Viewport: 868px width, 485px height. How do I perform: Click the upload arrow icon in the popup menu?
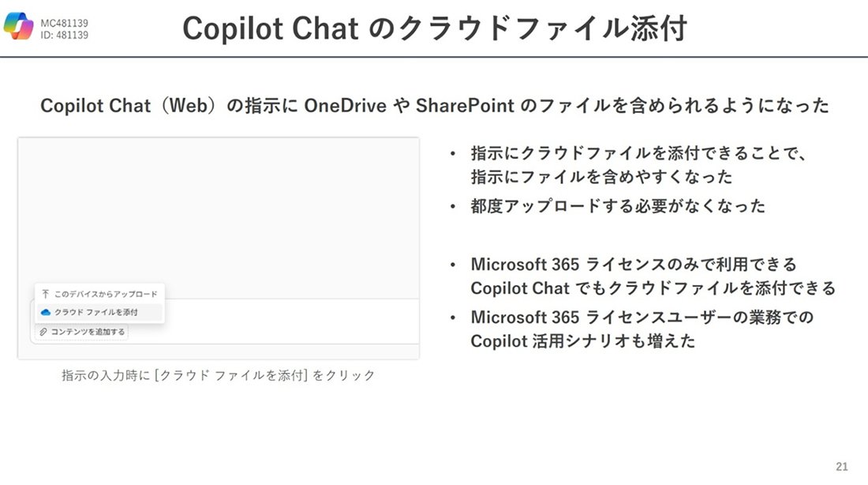pos(46,294)
